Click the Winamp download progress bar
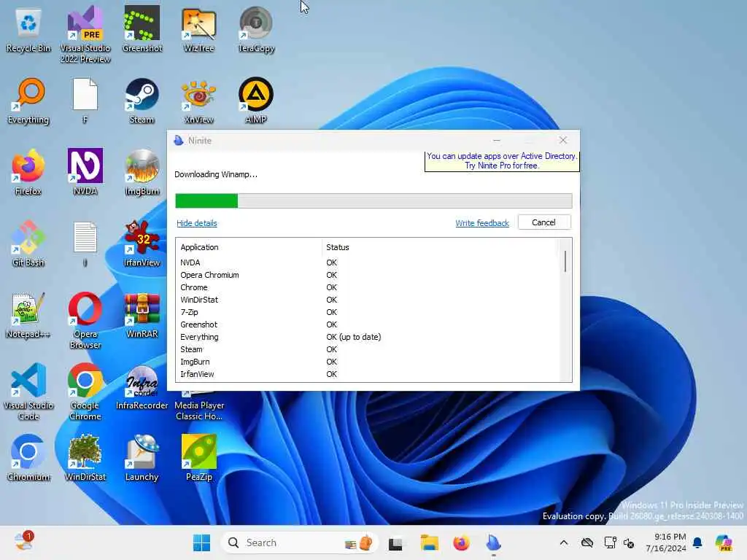747x560 pixels. point(373,201)
